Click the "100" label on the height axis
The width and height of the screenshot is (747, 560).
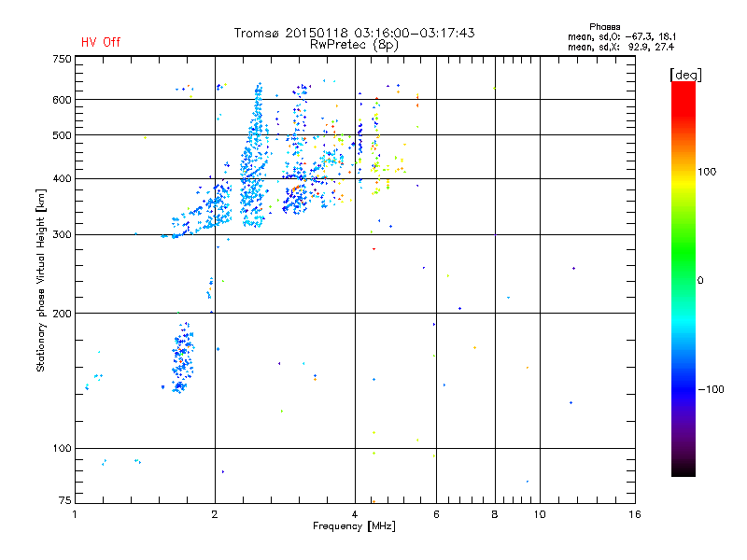[x=63, y=449]
